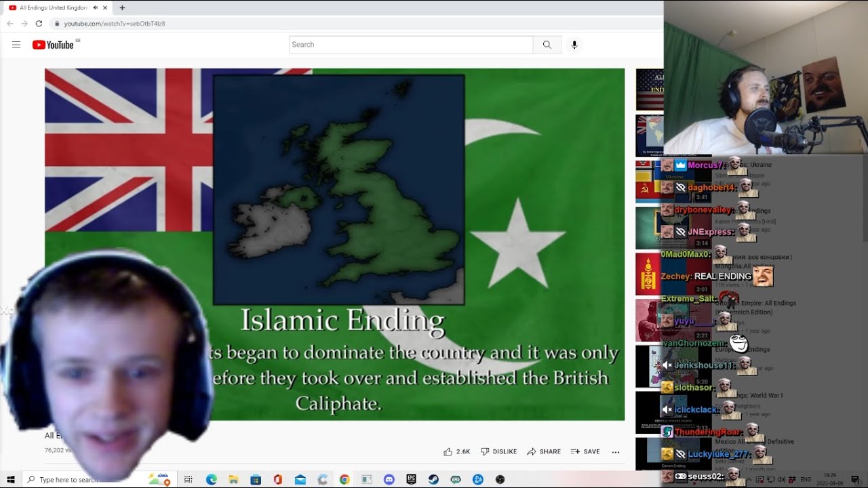
Task: Launch Microsoft Edge from taskbar
Action: pos(211,479)
